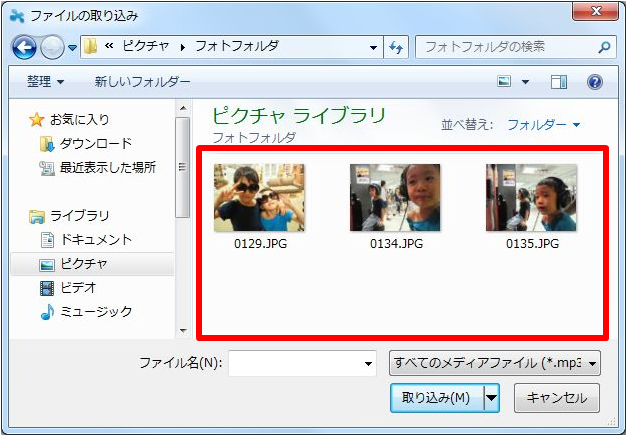627x436 pixels.
Task: Open help with the question mark icon
Action: 594,81
